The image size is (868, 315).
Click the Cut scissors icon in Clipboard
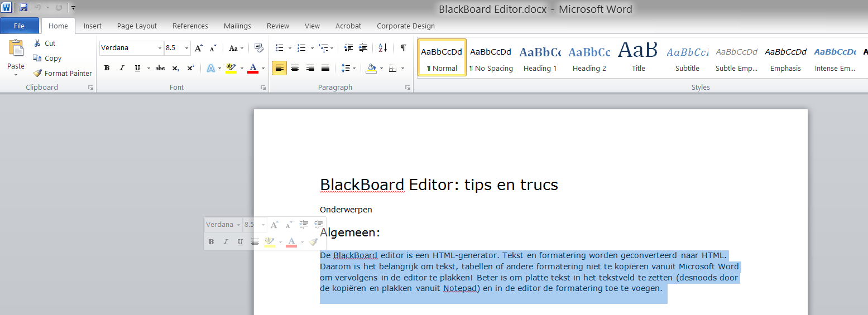37,43
